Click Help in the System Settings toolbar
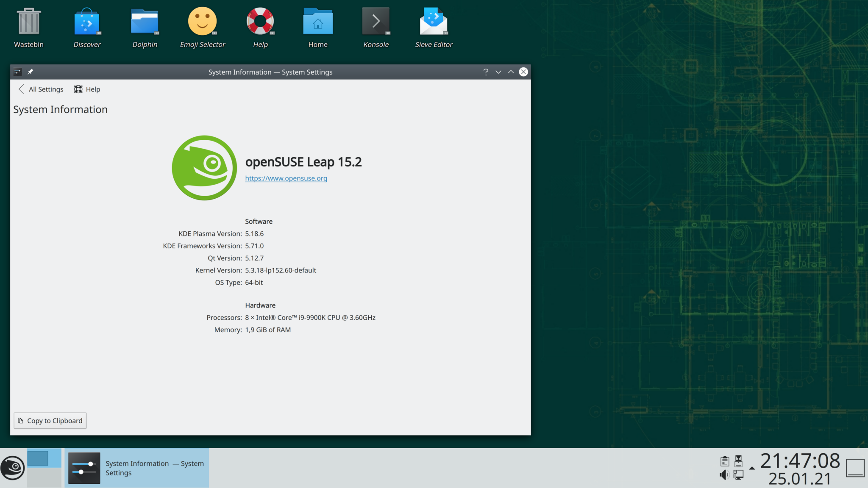The height and width of the screenshot is (488, 868). click(x=86, y=89)
